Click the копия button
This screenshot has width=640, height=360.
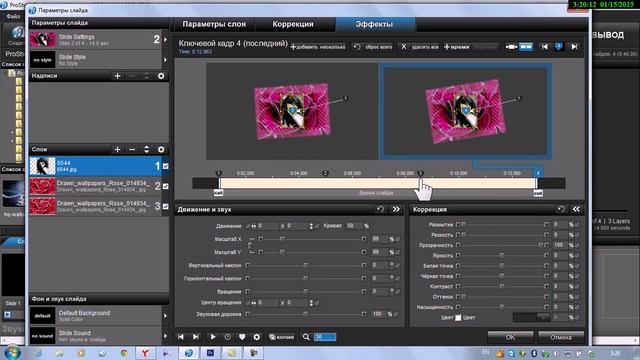281,337
